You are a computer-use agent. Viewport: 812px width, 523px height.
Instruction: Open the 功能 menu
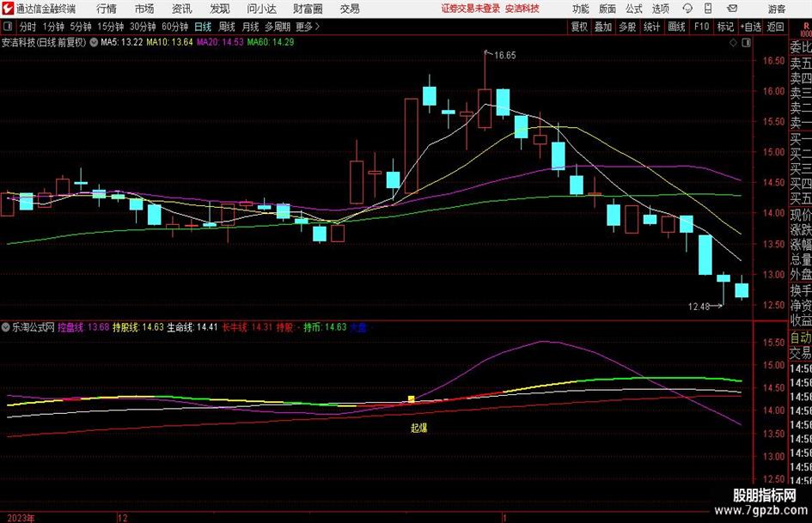[x=581, y=9]
